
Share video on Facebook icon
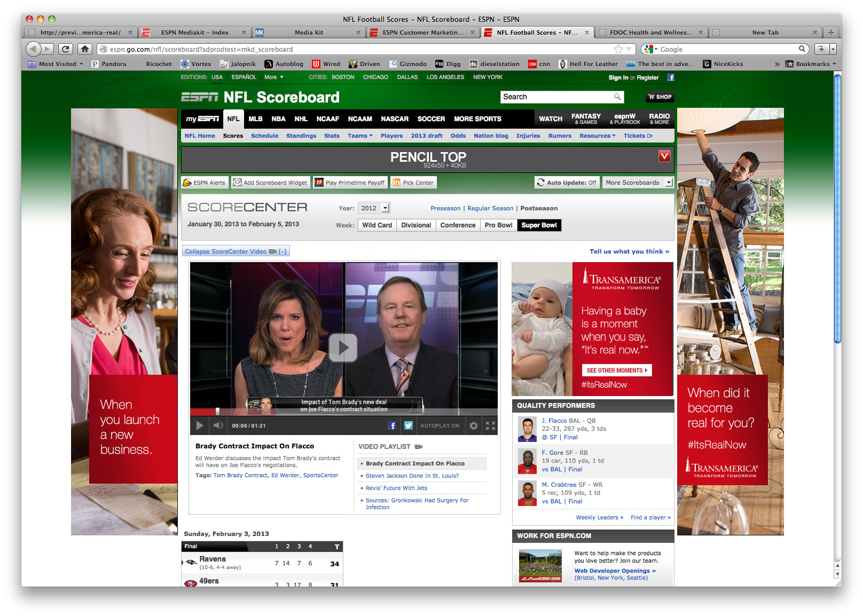click(x=392, y=425)
